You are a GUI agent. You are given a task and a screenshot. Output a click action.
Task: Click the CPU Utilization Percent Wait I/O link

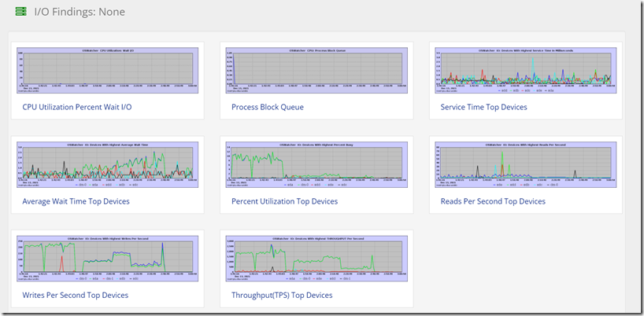[77, 108]
